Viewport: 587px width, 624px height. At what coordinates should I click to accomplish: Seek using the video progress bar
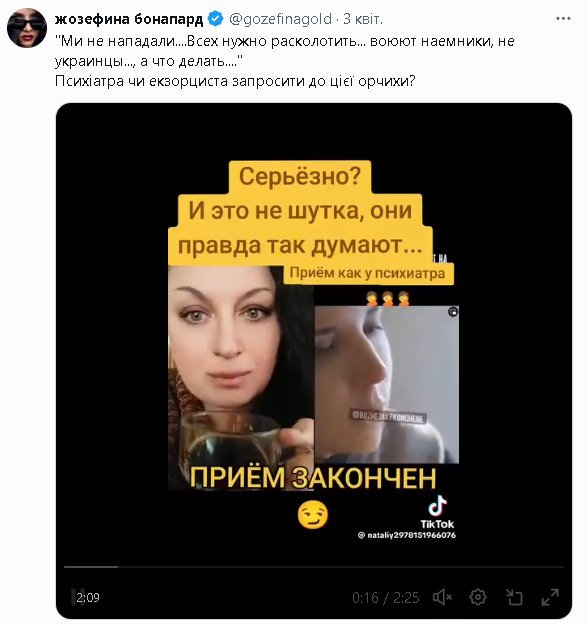pyautogui.click(x=314, y=566)
